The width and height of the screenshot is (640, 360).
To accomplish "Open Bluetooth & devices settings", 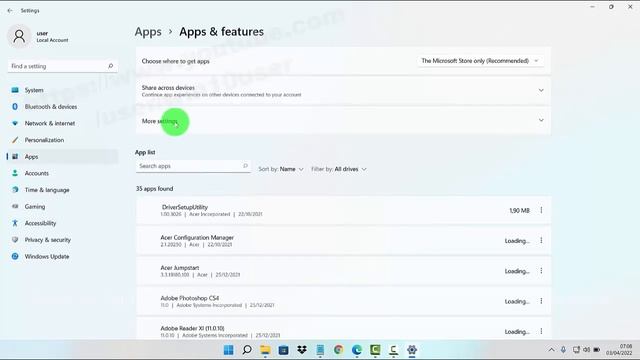I will [51, 107].
